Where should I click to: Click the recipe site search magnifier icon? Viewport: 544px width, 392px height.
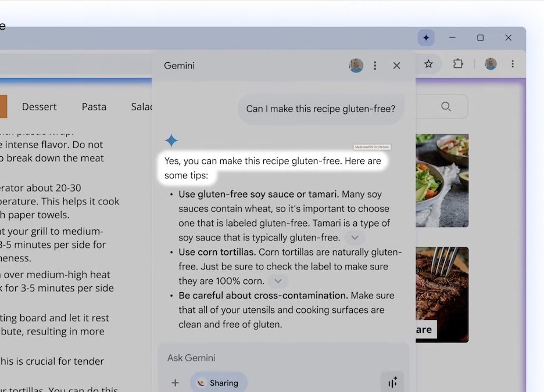pyautogui.click(x=446, y=106)
